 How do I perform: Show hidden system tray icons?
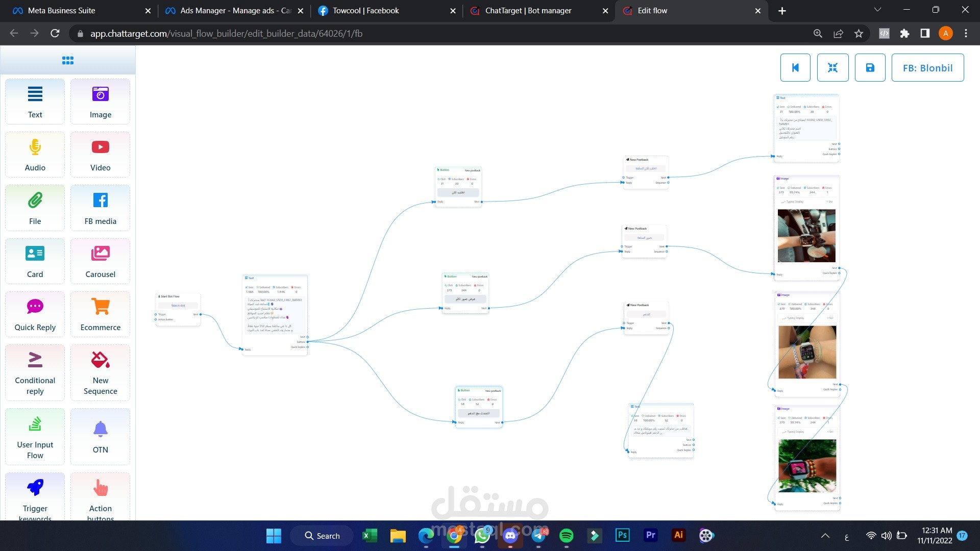[x=825, y=536]
